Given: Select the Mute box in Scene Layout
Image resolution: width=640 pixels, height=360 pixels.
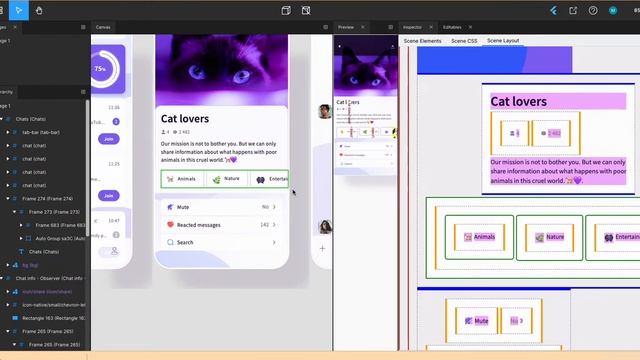Looking at the screenshot, I should (x=477, y=321).
